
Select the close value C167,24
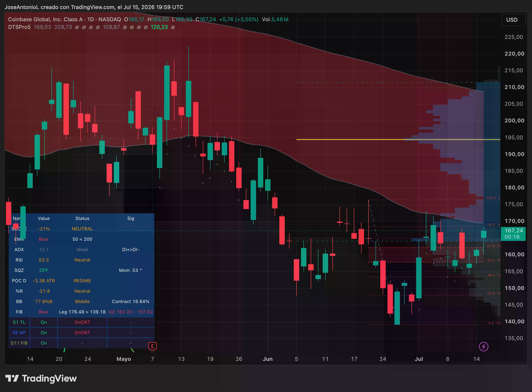pos(206,19)
